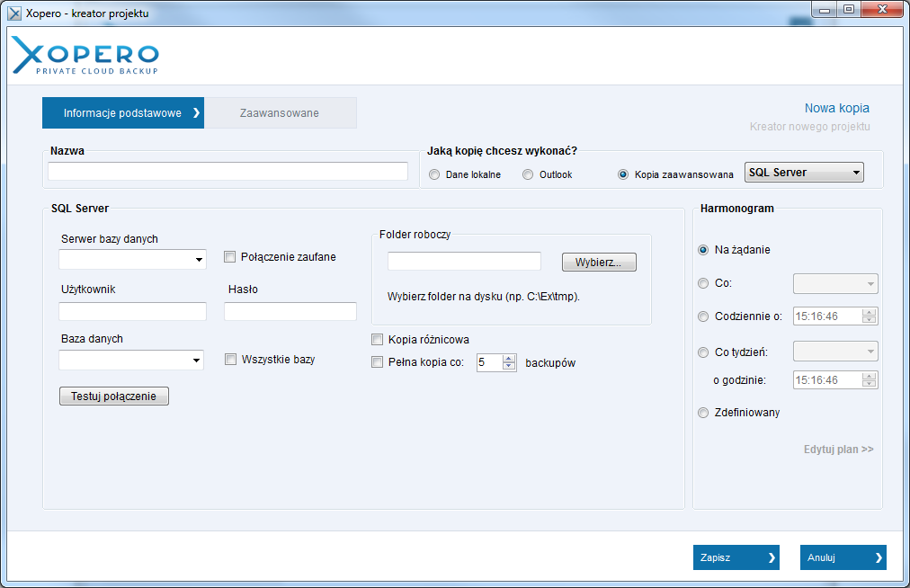Click the Użytkownik input field
The width and height of the screenshot is (910, 588).
coord(133,311)
